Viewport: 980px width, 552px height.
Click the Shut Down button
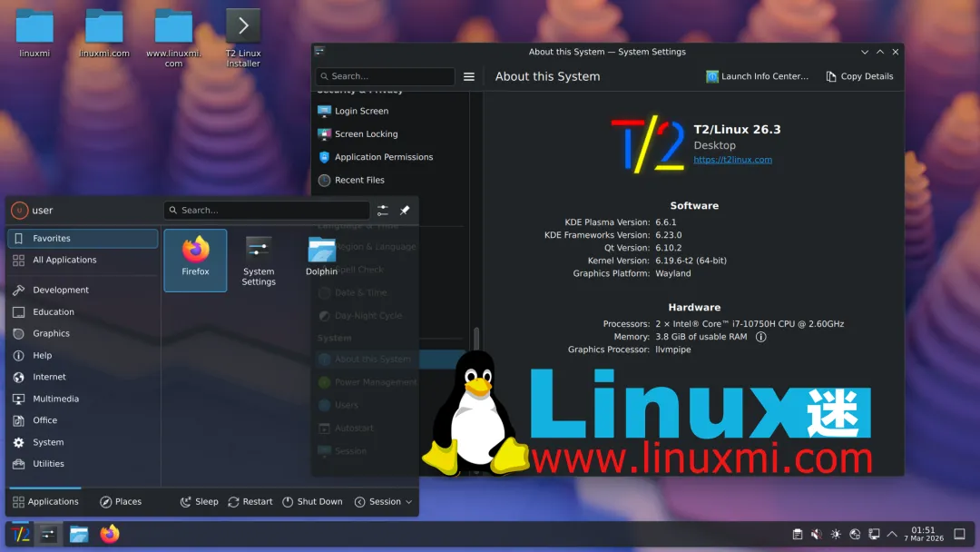(312, 501)
